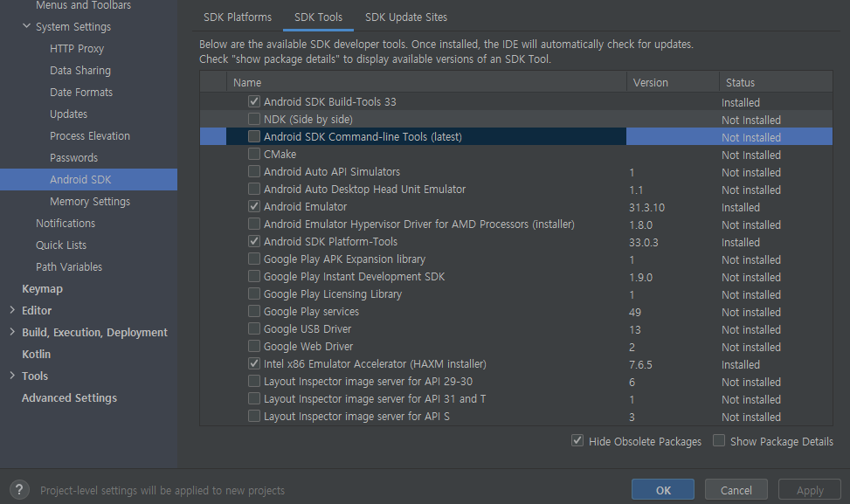850x504 pixels.
Task: Open Memory Settings page
Action: [90, 201]
